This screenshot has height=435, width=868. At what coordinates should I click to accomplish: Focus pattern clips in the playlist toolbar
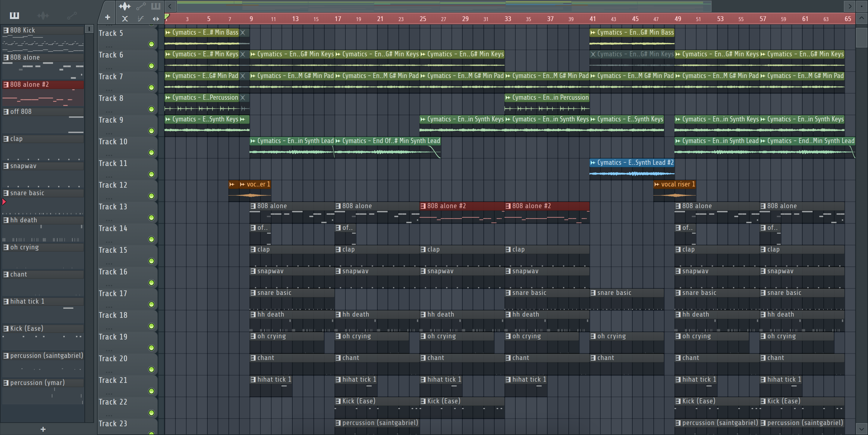(156, 6)
